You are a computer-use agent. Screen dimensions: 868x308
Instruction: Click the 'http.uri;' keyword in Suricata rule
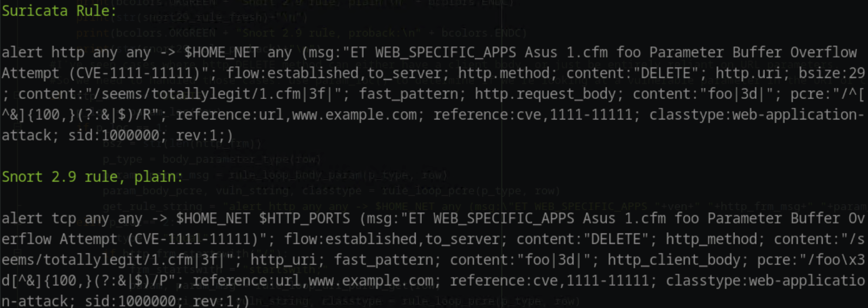coord(752,74)
